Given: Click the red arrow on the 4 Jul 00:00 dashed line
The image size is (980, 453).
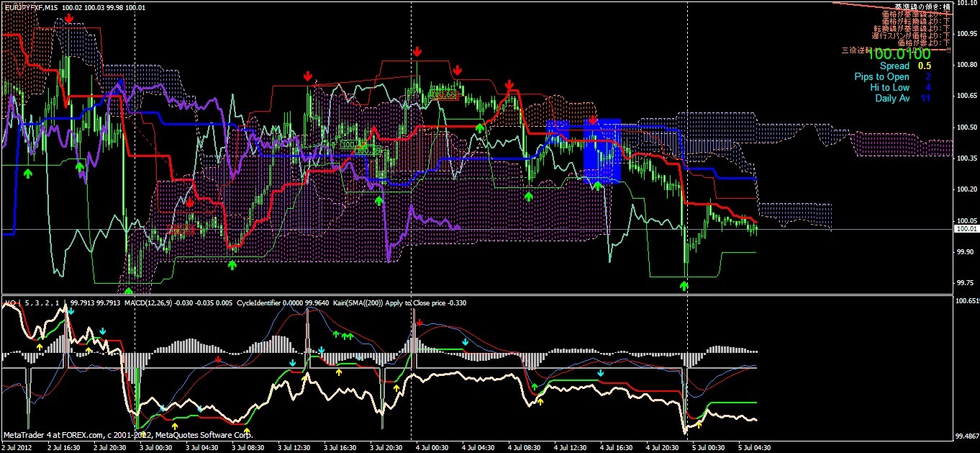Looking at the screenshot, I should point(417,52).
